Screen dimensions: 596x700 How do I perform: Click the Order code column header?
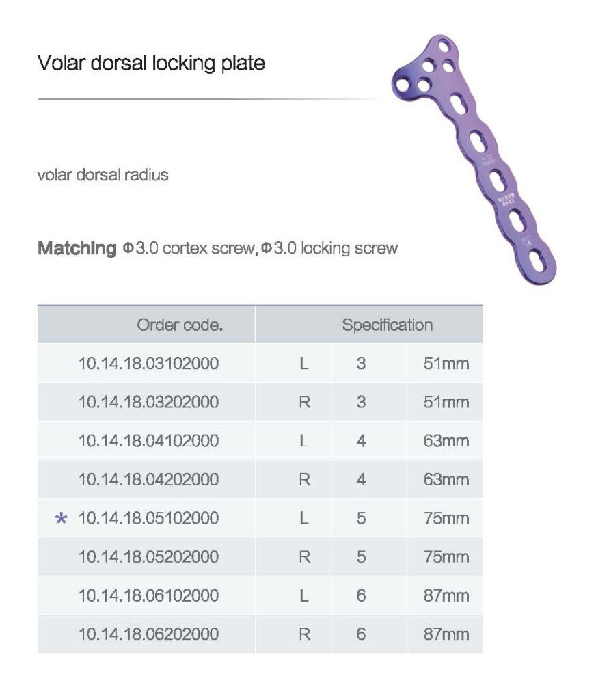[180, 325]
